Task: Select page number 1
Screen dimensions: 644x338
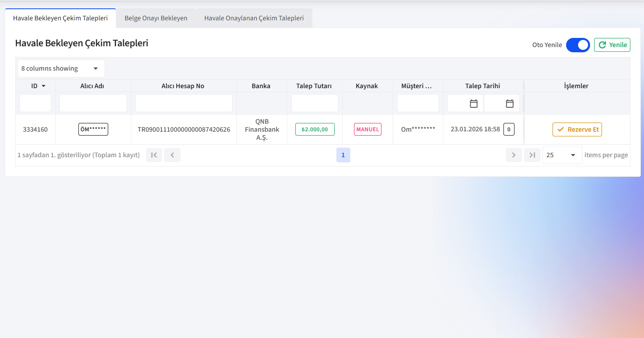Action: [343, 155]
